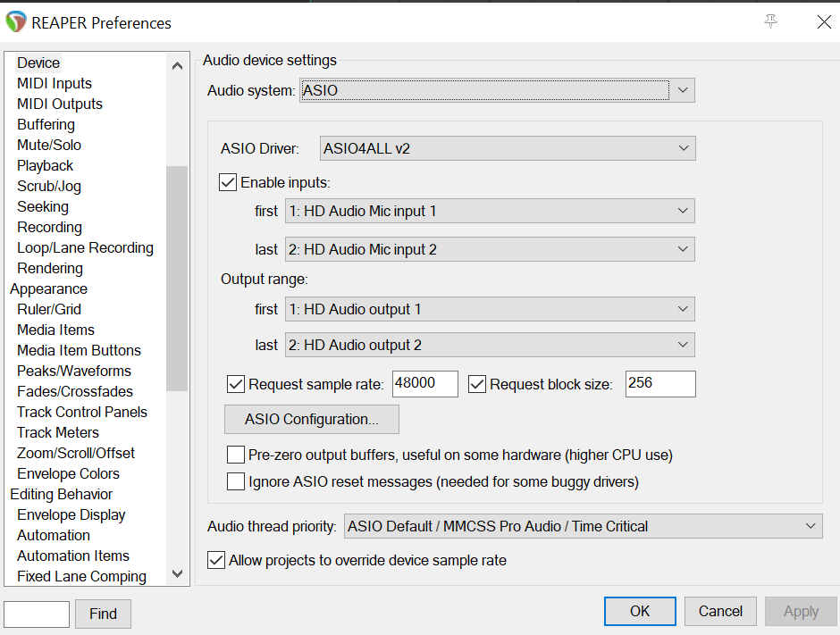The width and height of the screenshot is (840, 635).
Task: Enable Ignore ASIO reset messages option
Action: point(236,481)
